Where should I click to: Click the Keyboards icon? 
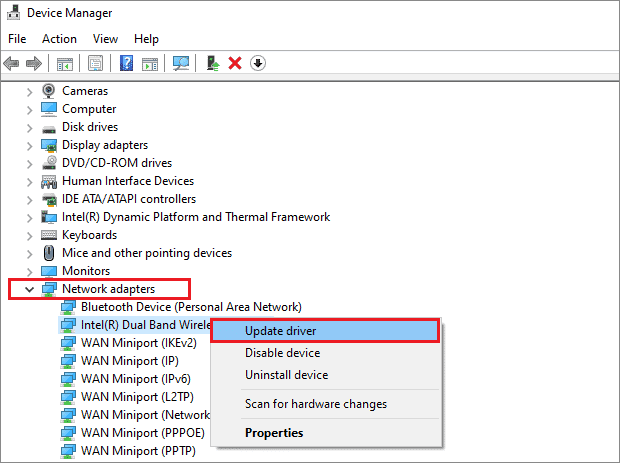pos(49,235)
